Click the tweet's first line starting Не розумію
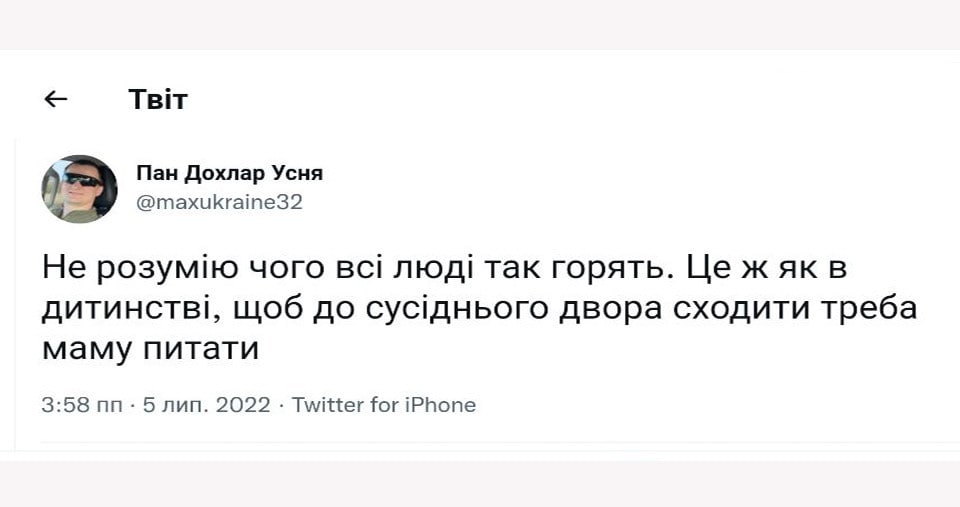 (x=444, y=269)
